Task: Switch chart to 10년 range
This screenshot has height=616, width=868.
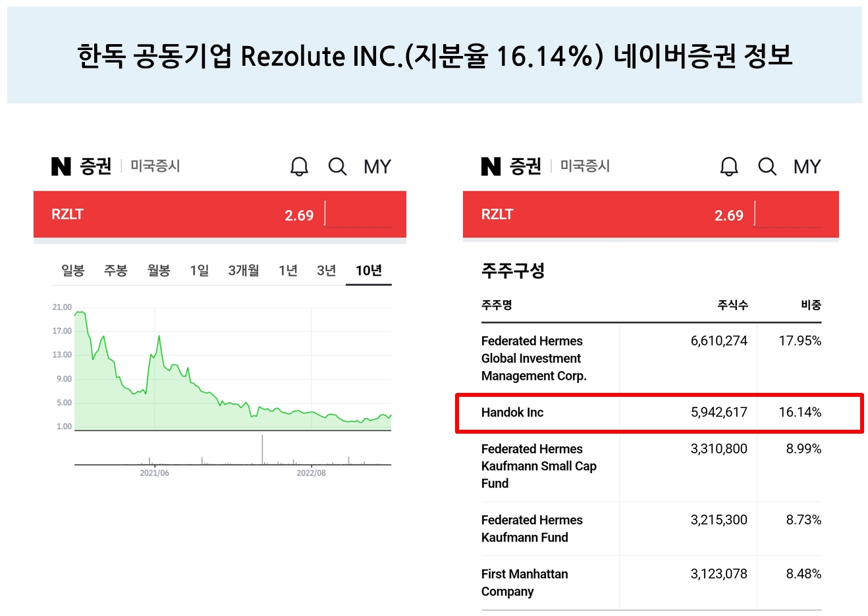Action: 369,270
